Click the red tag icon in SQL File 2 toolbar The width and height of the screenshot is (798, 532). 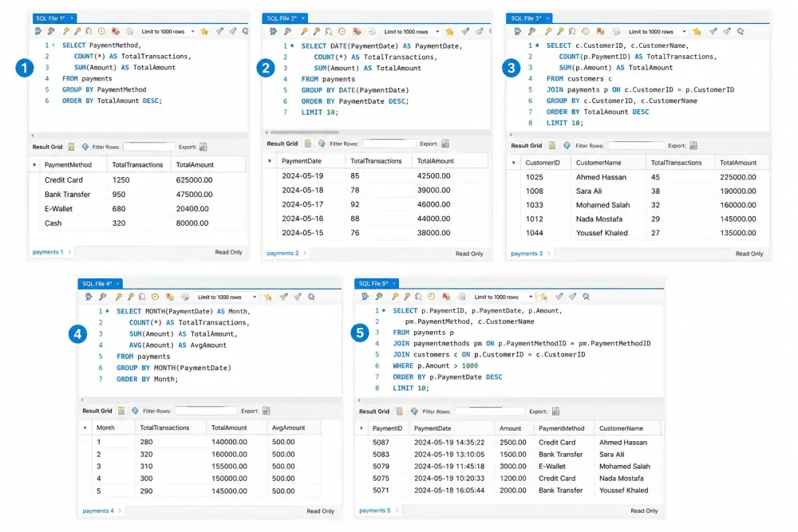[357, 32]
